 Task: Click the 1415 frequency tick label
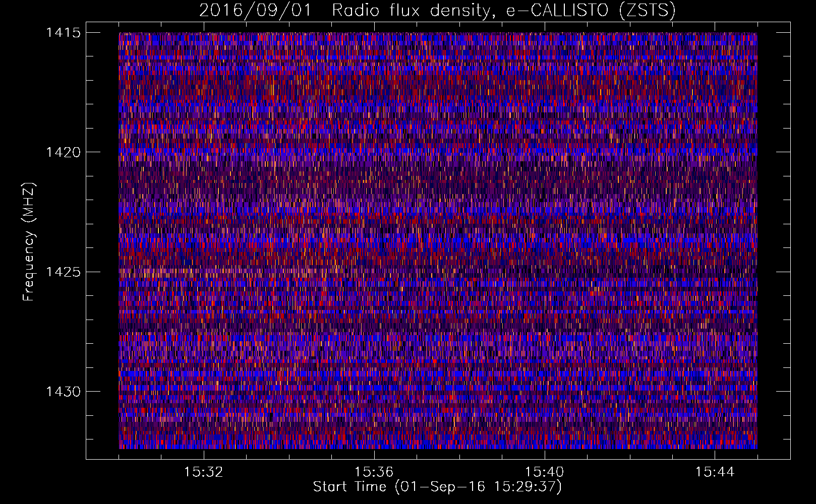coord(64,33)
